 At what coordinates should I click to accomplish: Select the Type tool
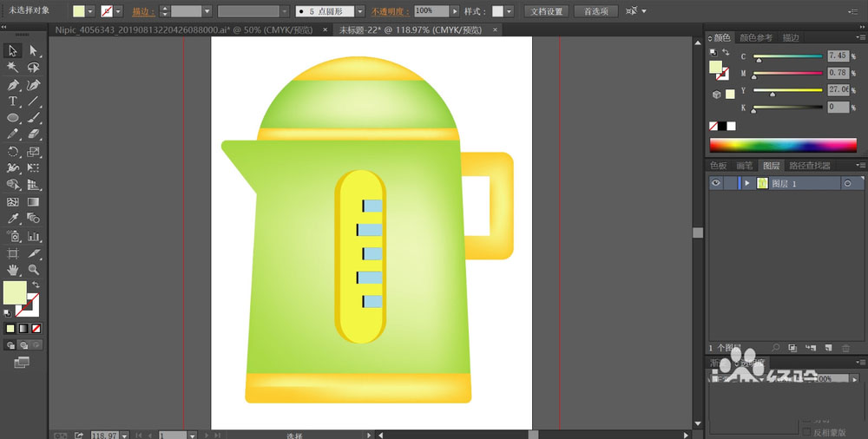[x=12, y=102]
